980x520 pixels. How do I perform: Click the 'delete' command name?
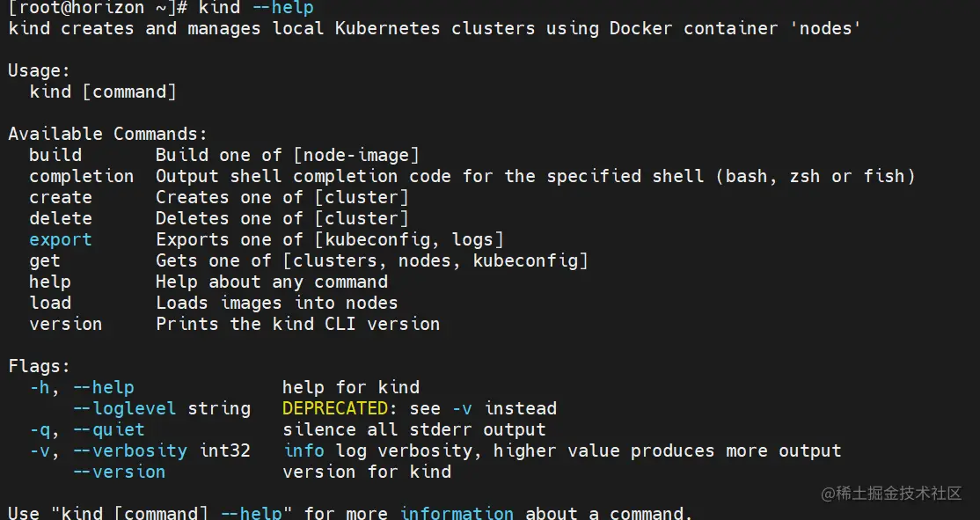tap(61, 219)
